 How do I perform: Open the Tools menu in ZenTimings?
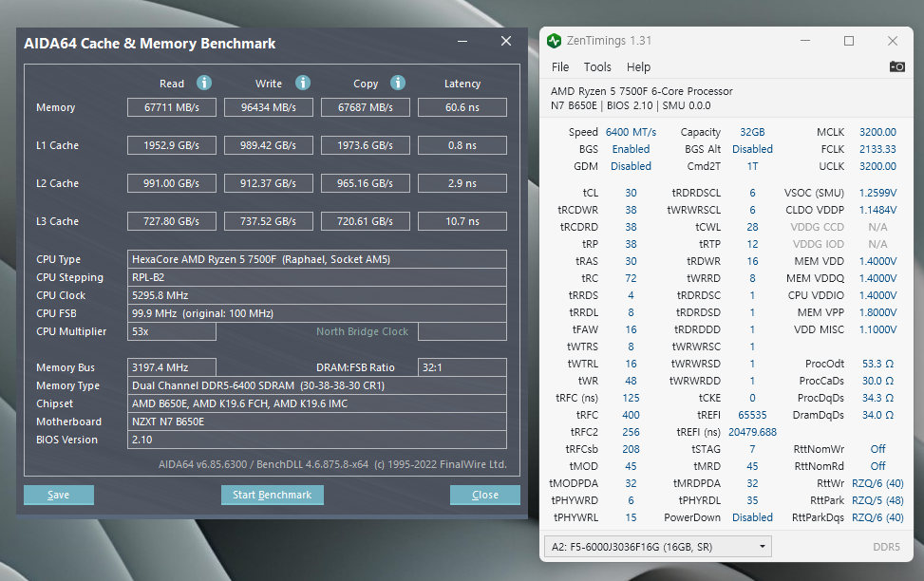click(597, 67)
